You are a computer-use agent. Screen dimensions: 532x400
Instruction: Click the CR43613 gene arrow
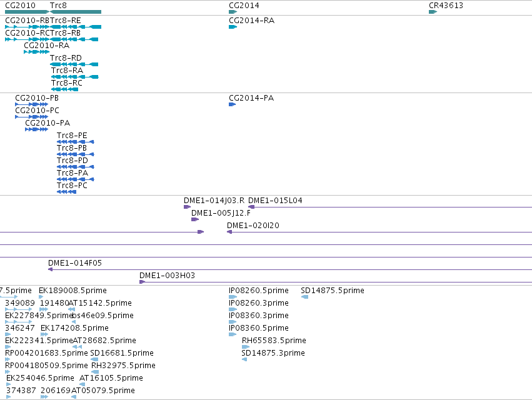433,12
